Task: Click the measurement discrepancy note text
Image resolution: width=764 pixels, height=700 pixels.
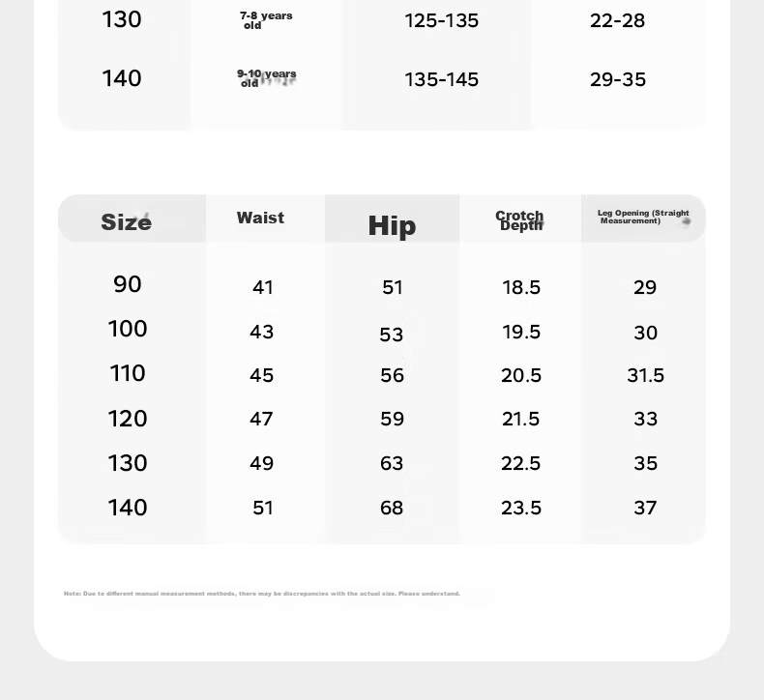Action: click(262, 594)
